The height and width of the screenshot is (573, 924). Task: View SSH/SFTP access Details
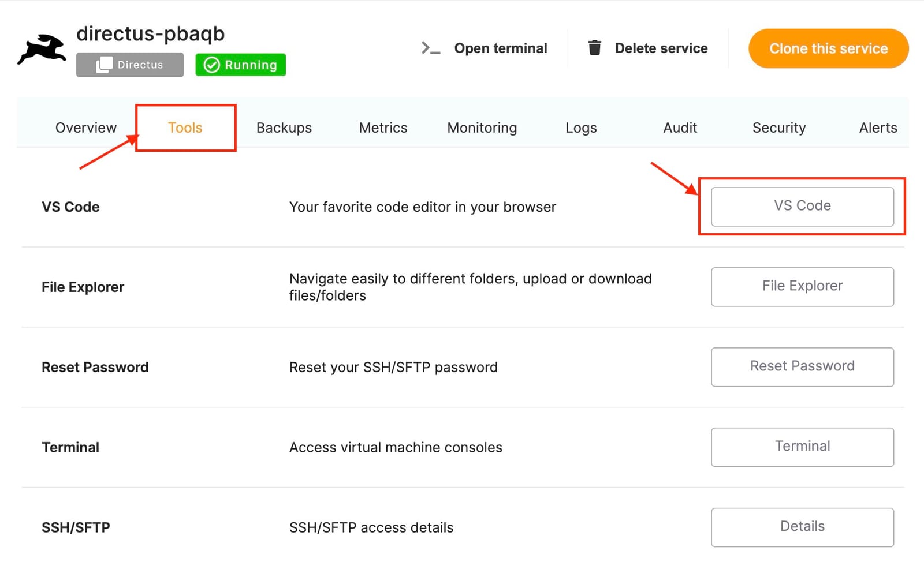tap(802, 526)
